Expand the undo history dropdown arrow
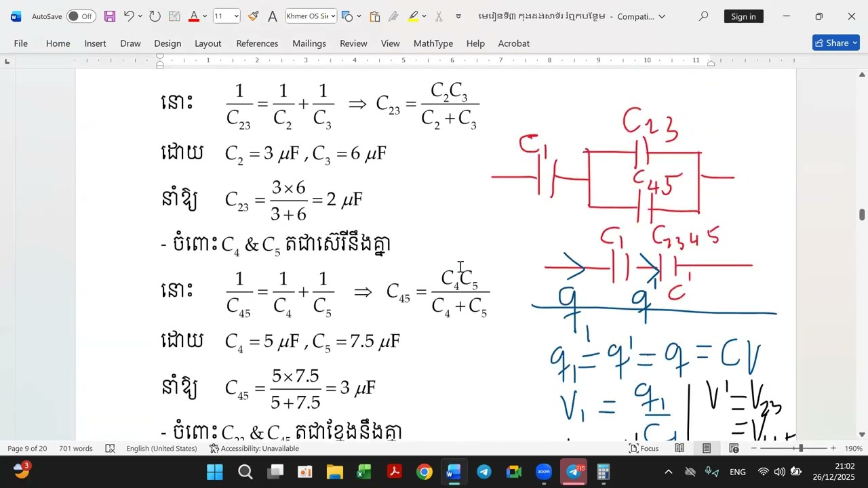Viewport: 868px width, 488px height. [140, 16]
